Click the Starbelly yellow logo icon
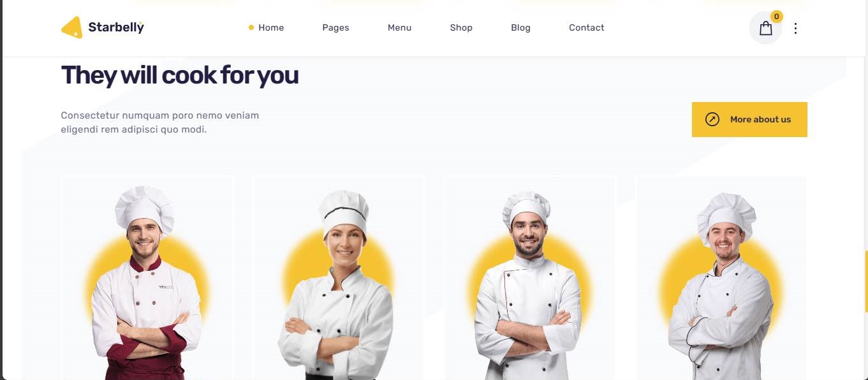Image resolution: width=868 pixels, height=380 pixels. click(x=71, y=27)
